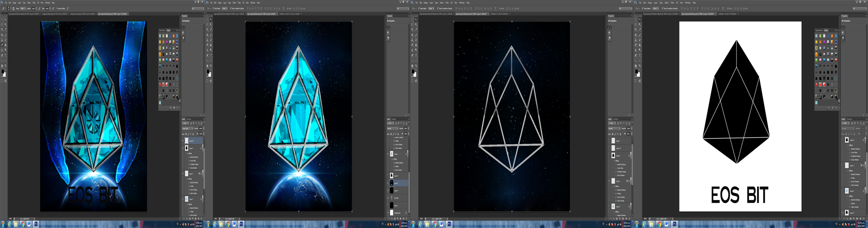
Task: Select Hand tool in crystal-over-Earth window
Action: click(x=208, y=66)
